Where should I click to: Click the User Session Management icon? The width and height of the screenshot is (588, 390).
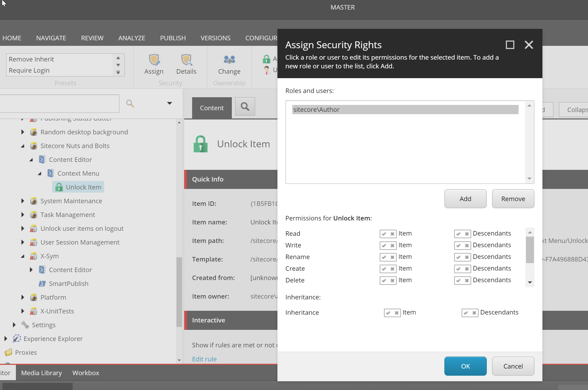[x=34, y=242]
